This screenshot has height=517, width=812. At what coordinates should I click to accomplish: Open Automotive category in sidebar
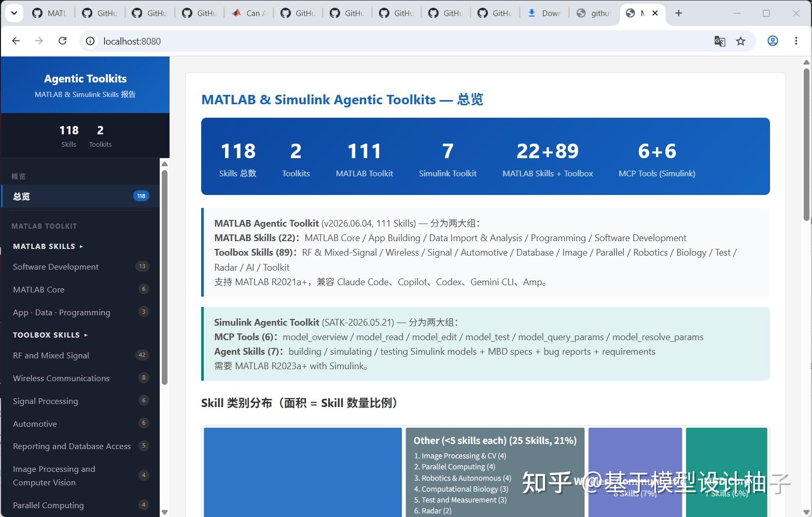click(80, 424)
